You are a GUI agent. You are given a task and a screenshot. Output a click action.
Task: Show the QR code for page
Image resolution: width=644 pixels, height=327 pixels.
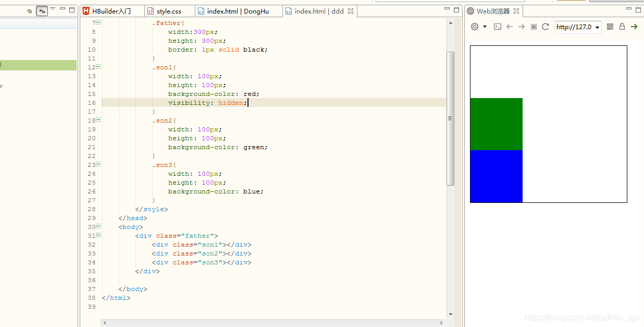[x=610, y=27]
